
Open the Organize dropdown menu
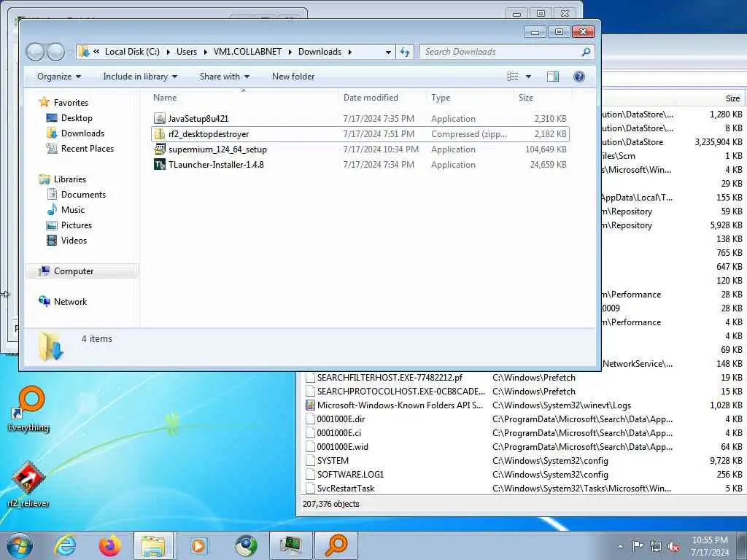pyautogui.click(x=59, y=77)
